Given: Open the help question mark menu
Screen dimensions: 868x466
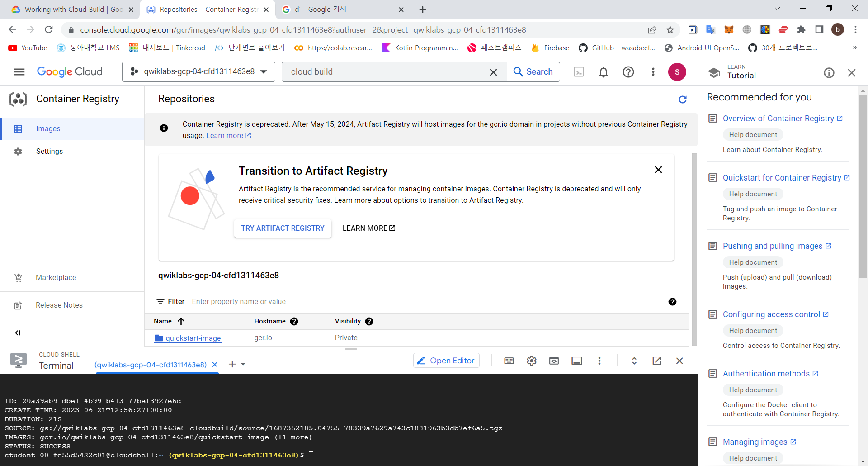Looking at the screenshot, I should [x=628, y=72].
